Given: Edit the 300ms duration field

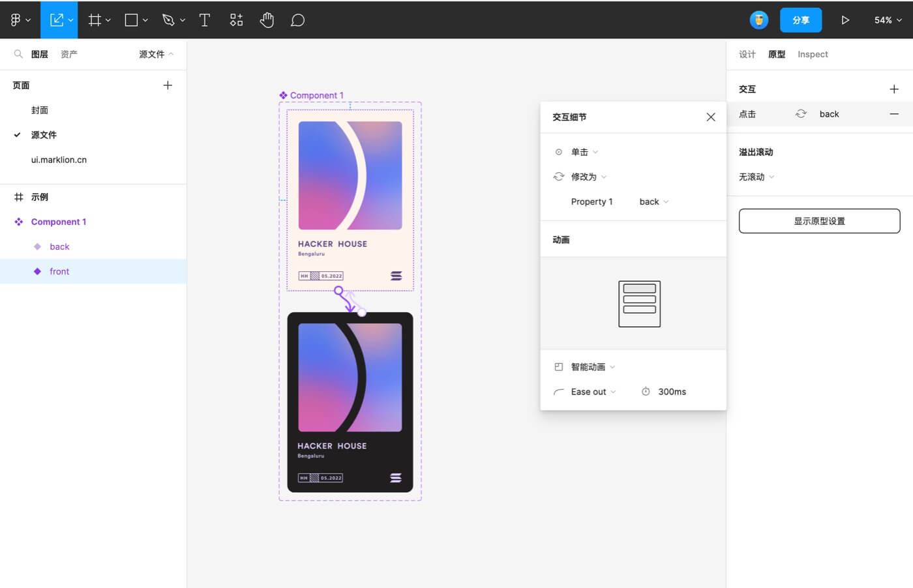Looking at the screenshot, I should click(672, 392).
